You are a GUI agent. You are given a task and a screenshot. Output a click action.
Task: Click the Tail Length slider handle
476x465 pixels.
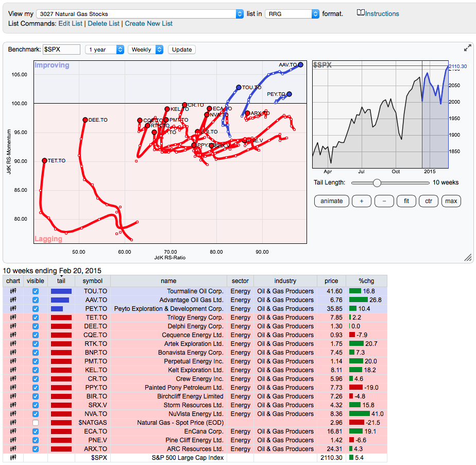pyautogui.click(x=377, y=182)
